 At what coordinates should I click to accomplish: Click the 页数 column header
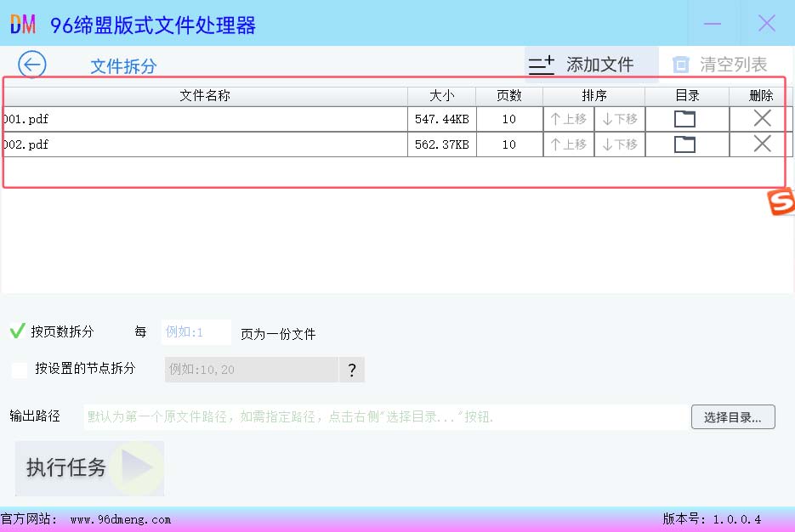[x=509, y=95]
